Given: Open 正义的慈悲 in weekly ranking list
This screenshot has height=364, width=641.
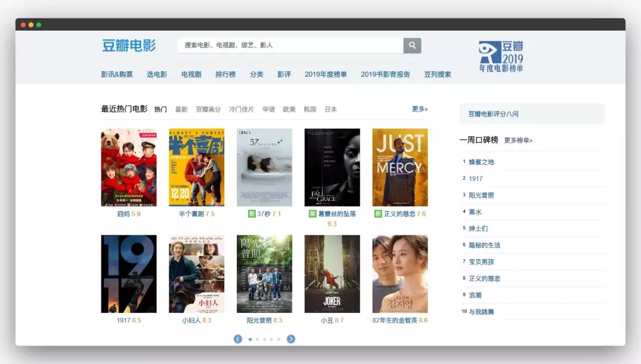Looking at the screenshot, I should pos(484,279).
